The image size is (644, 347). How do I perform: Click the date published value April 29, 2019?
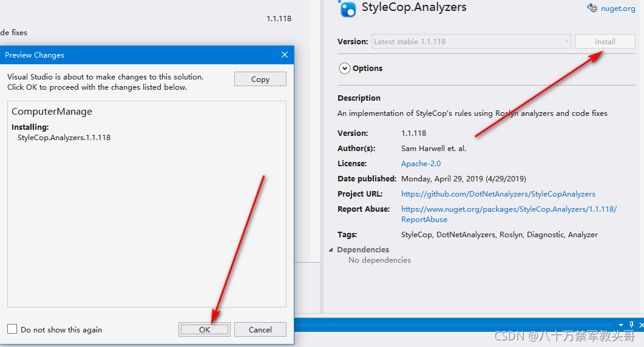464,178
